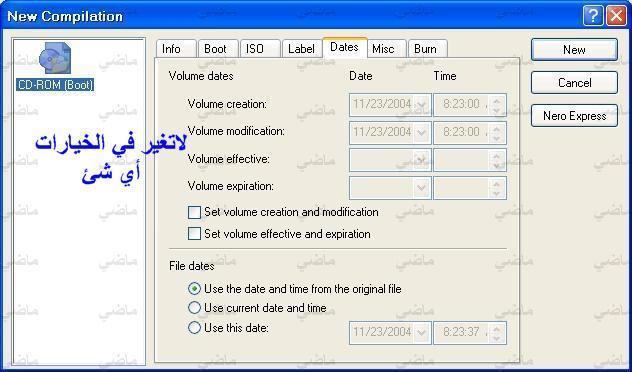Click the New button
Image resolution: width=632 pixels, height=372 pixels.
574,50
